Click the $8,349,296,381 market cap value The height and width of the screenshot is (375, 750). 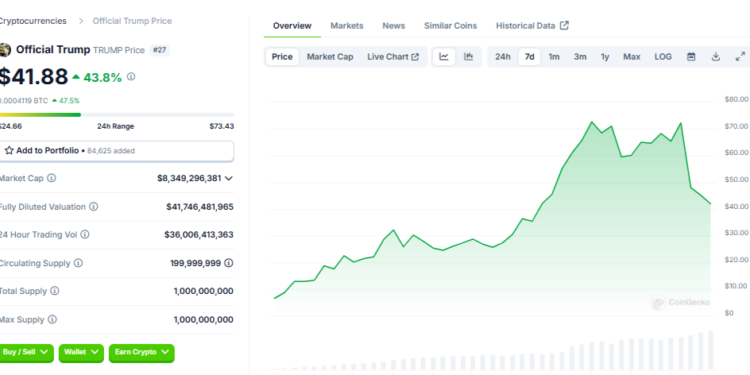click(x=189, y=178)
